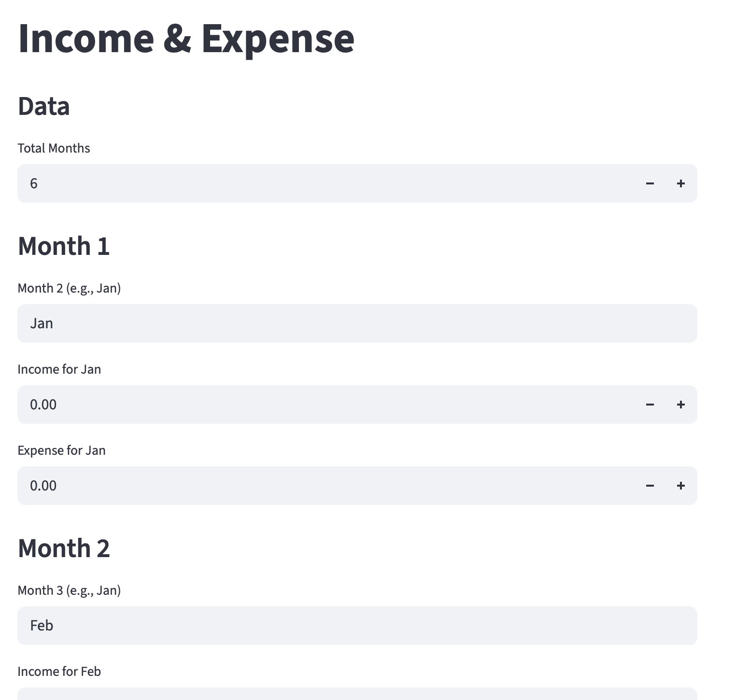This screenshot has width=736, height=700.
Task: Increase Income for Jan value
Action: [681, 405]
